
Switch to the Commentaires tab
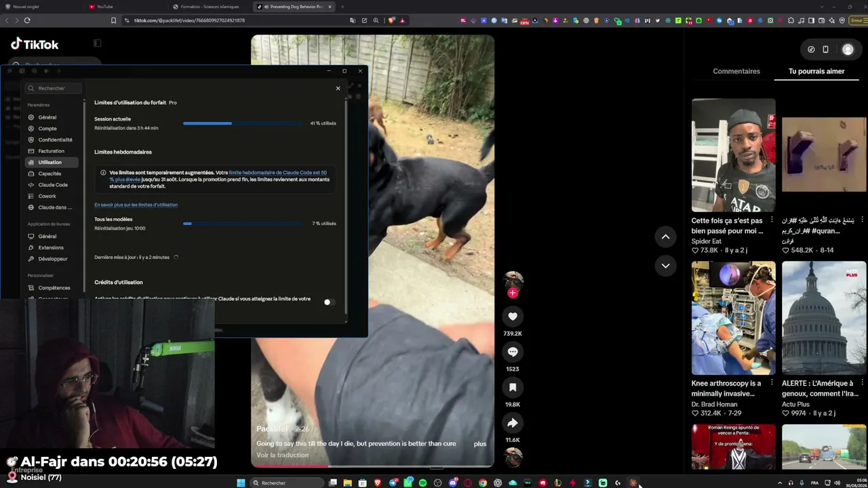736,71
